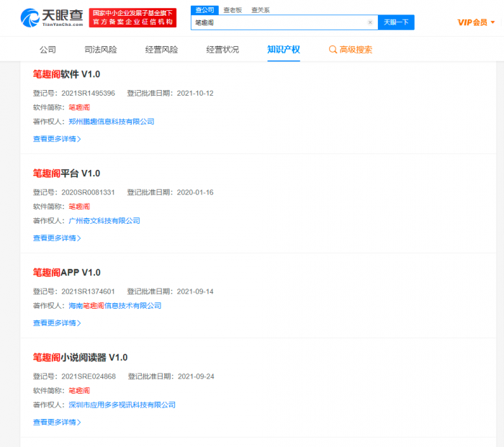This screenshot has height=447, width=504.
Task: Open 郑州鹏趣信息科技有限公司 company link
Action: pyautogui.click(x=111, y=122)
